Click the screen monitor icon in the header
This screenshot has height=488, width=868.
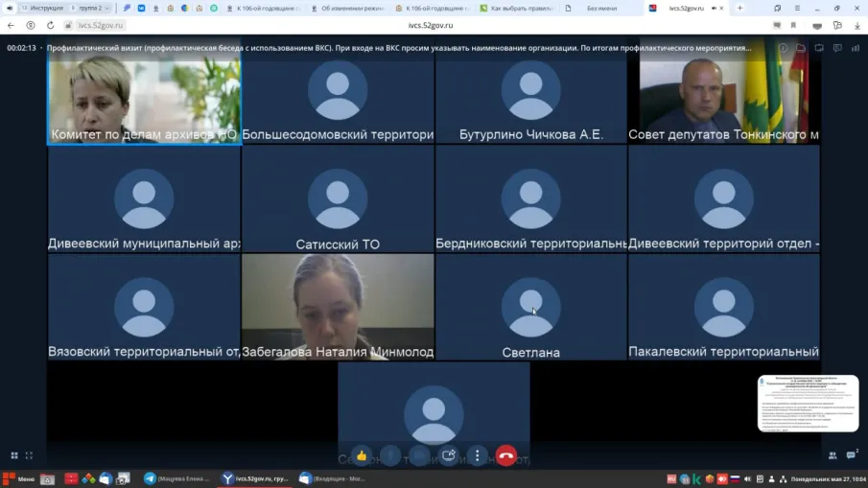click(819, 48)
